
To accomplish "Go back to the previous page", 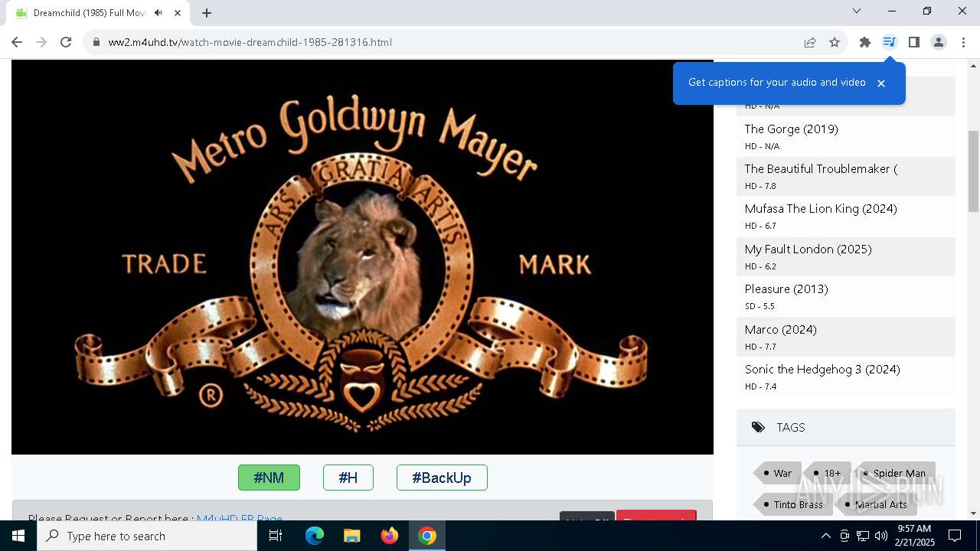I will click(17, 42).
